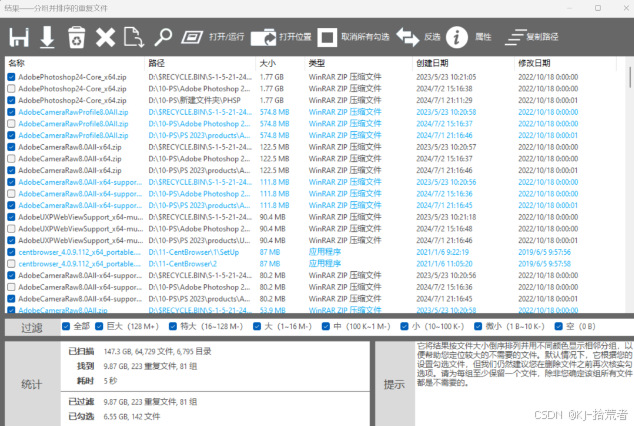Select path D:\11-CentBrowser\1\SetUp
Image resolution: width=634 pixels, height=426 pixels.
coord(193,252)
